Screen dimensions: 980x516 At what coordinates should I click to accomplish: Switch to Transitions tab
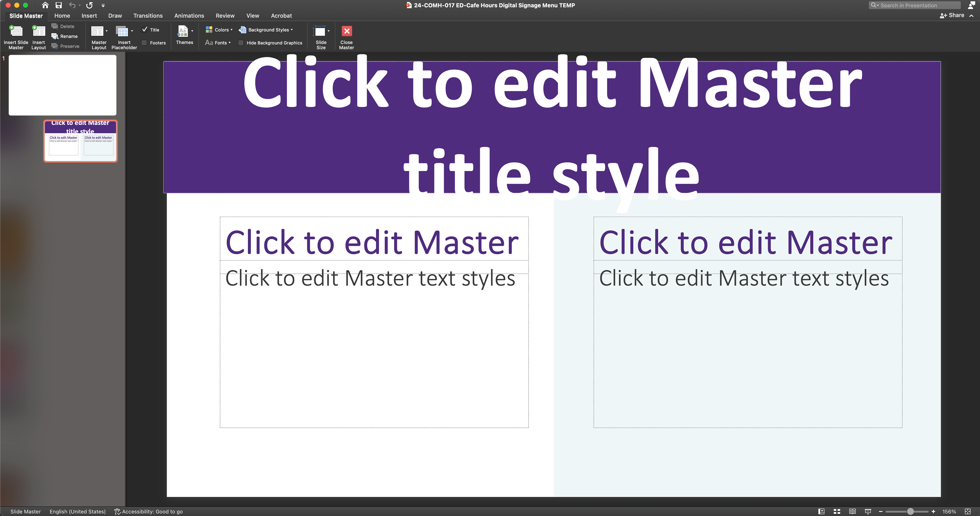point(148,16)
